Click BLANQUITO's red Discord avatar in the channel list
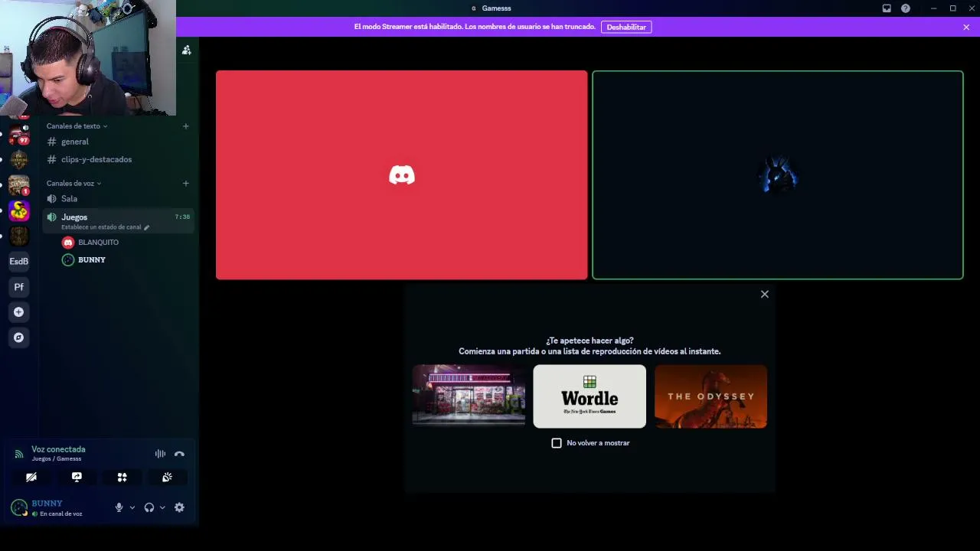980x551 pixels. [68, 243]
